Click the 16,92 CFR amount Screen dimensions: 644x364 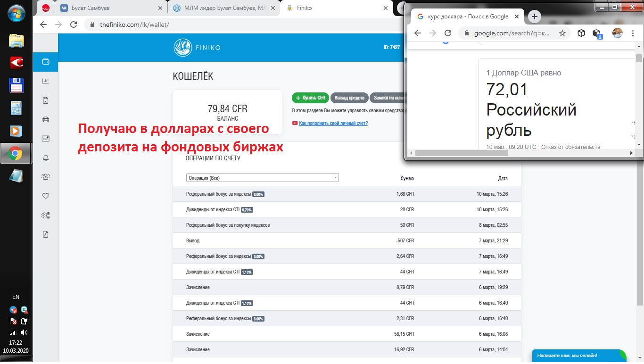[x=405, y=349]
